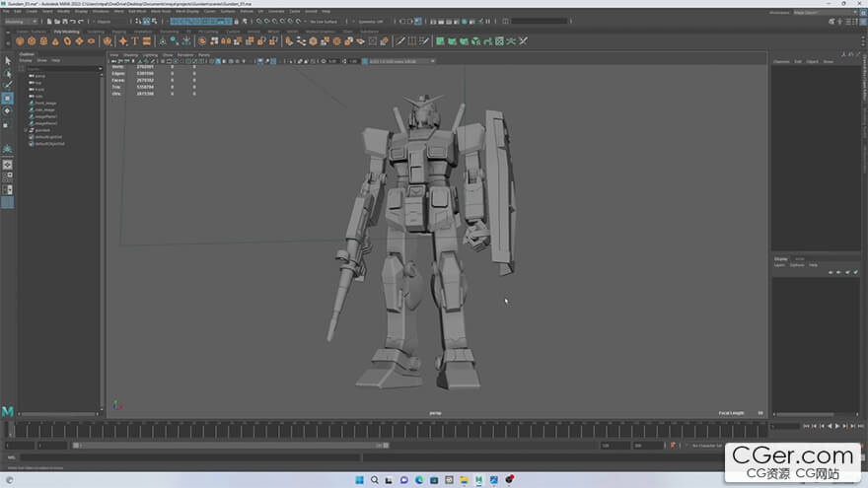Click the Multi-Cut knife shelf icon

tap(400, 41)
